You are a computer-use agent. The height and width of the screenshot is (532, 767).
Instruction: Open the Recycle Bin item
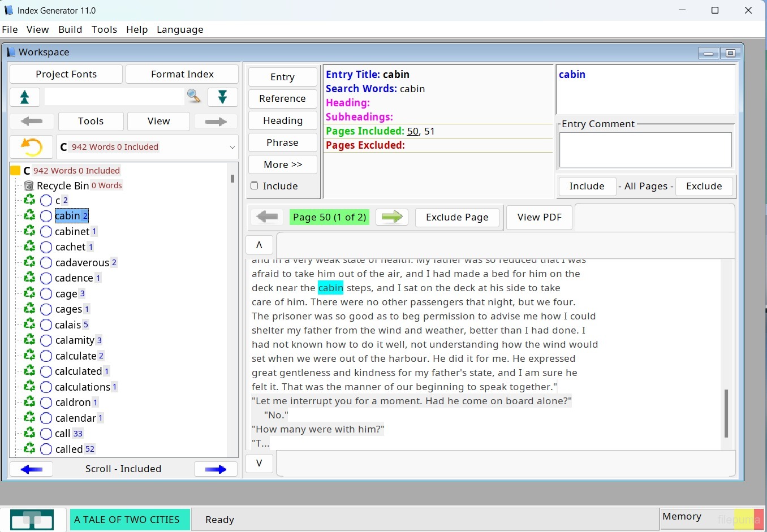62,185
